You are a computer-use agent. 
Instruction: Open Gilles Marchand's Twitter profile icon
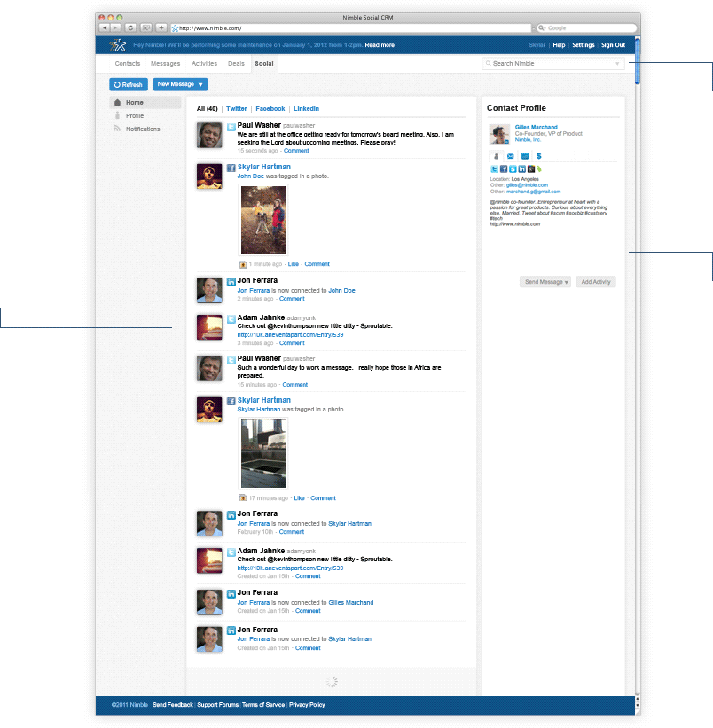pos(494,169)
